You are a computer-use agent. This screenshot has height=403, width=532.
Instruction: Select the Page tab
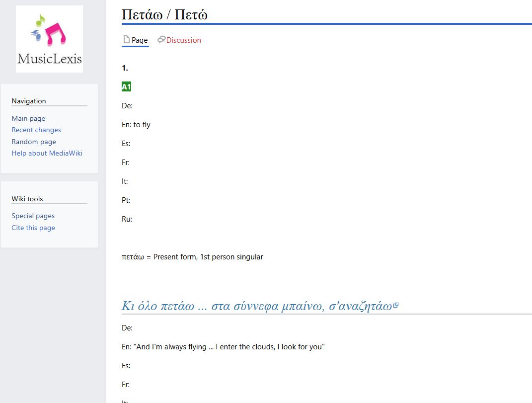[x=140, y=40]
